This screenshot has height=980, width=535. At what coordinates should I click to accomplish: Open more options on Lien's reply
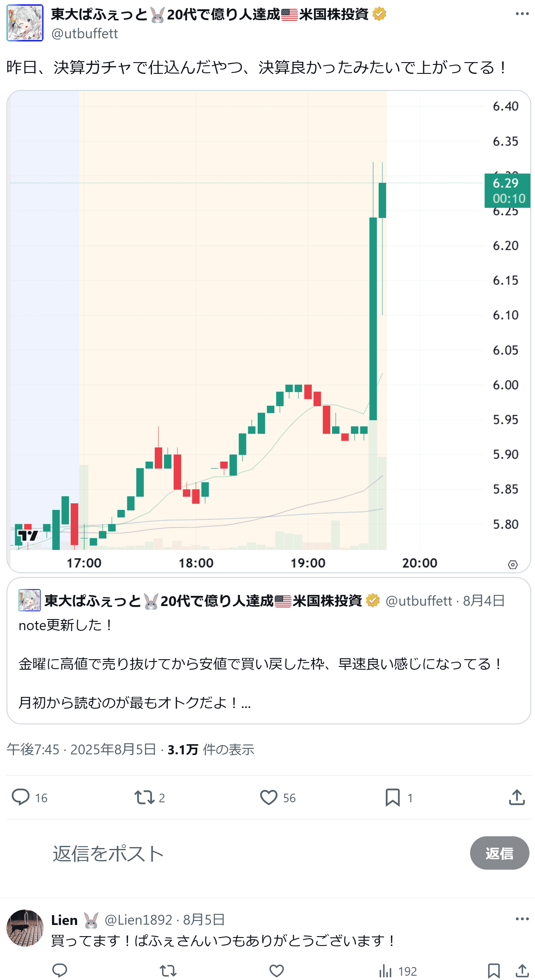point(522,919)
